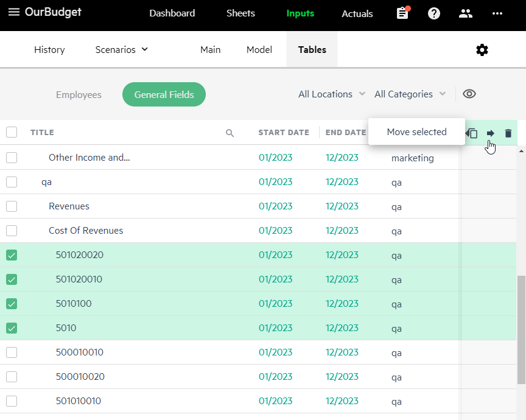
Task: Select the Tables tab
Action: (x=312, y=50)
